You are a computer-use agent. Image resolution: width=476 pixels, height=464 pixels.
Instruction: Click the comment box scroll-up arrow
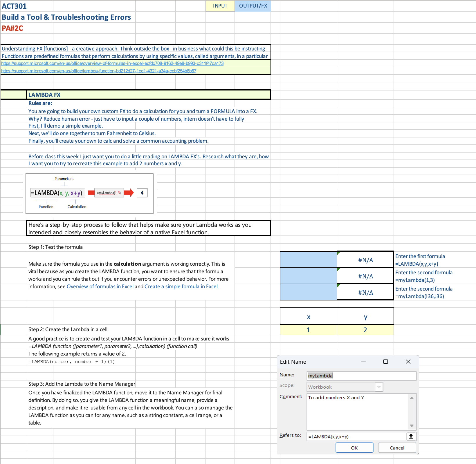[x=412, y=398]
